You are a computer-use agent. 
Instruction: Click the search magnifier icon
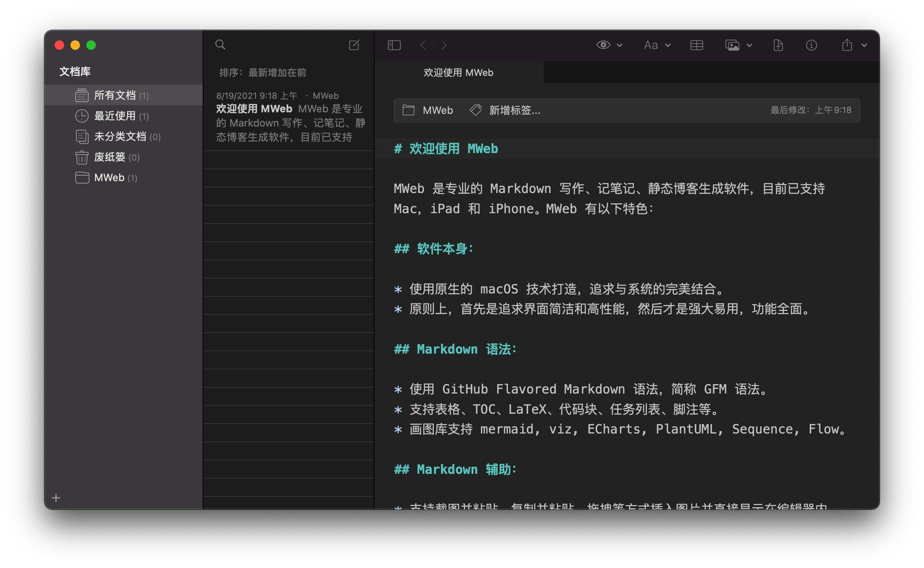220,45
